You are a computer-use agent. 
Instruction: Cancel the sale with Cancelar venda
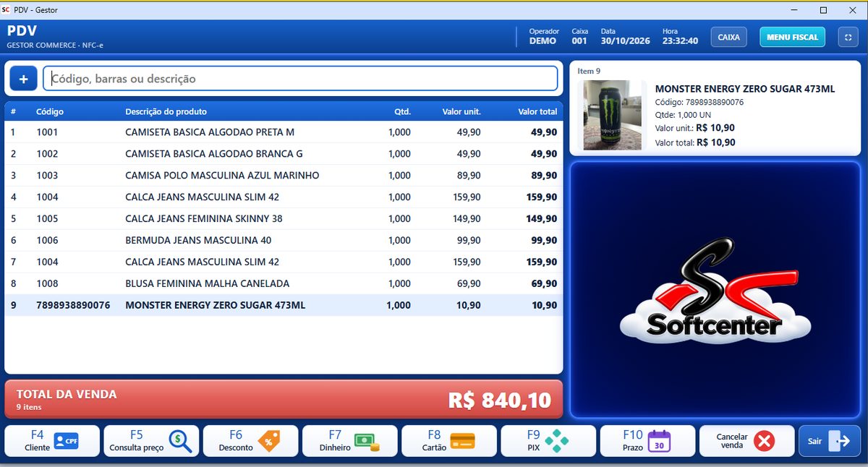746,441
